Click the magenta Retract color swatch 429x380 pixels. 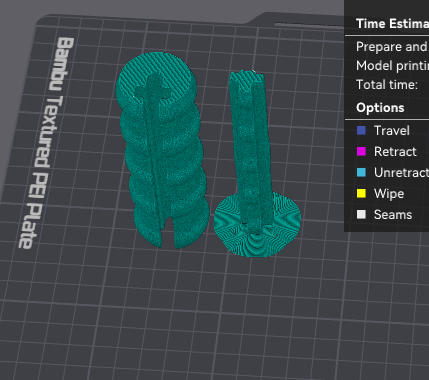(361, 151)
